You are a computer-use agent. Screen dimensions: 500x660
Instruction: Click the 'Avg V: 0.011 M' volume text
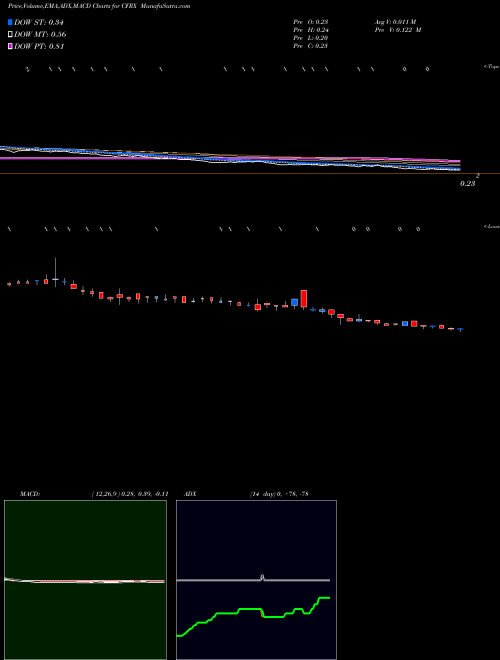coord(395,21)
